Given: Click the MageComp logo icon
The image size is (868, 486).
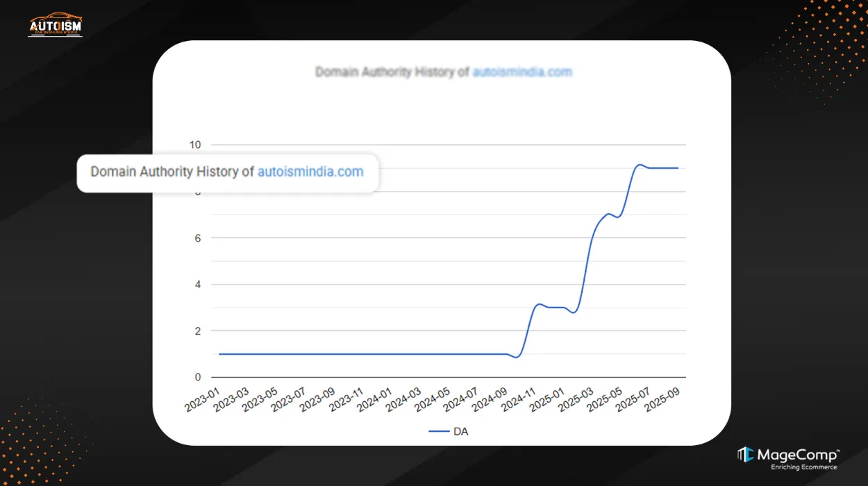Looking at the screenshot, I should click(745, 455).
